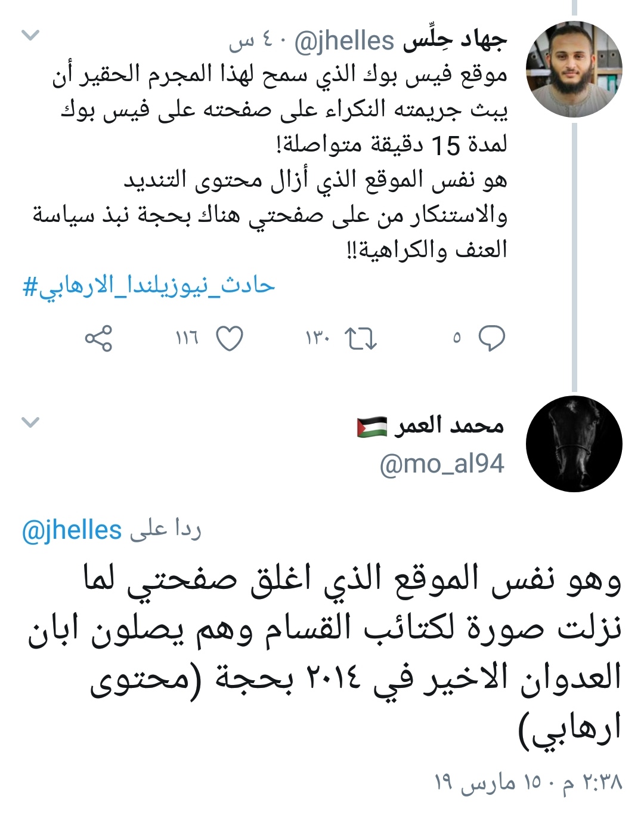The width and height of the screenshot is (644, 821).
Task: Tap the ٢:٣٨ م · ١٥ مارس ١٩ timestamp
Action: pos(528,782)
